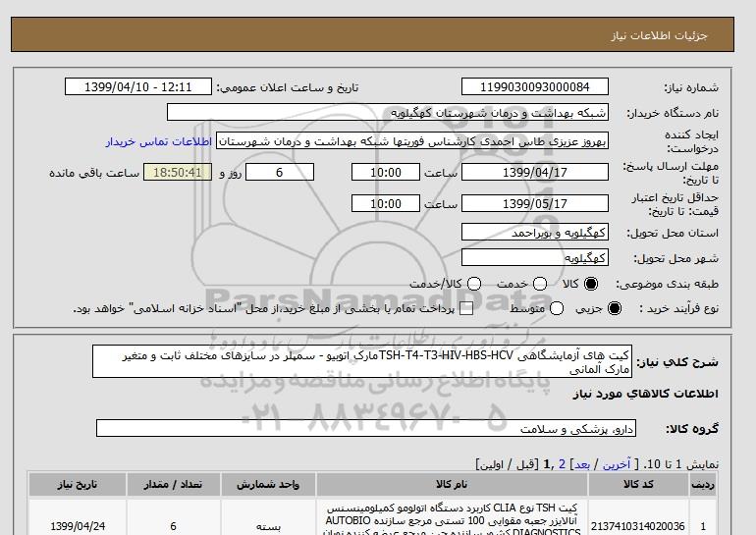Click the price validity time 10:00 field
Viewport: 756px width, 535px height.
coord(386,203)
